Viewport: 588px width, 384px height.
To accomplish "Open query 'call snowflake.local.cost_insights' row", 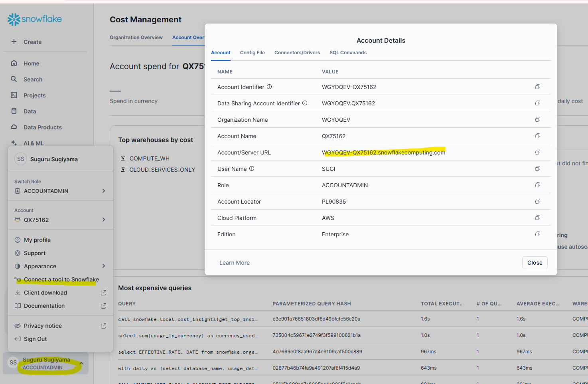I will tap(187, 319).
